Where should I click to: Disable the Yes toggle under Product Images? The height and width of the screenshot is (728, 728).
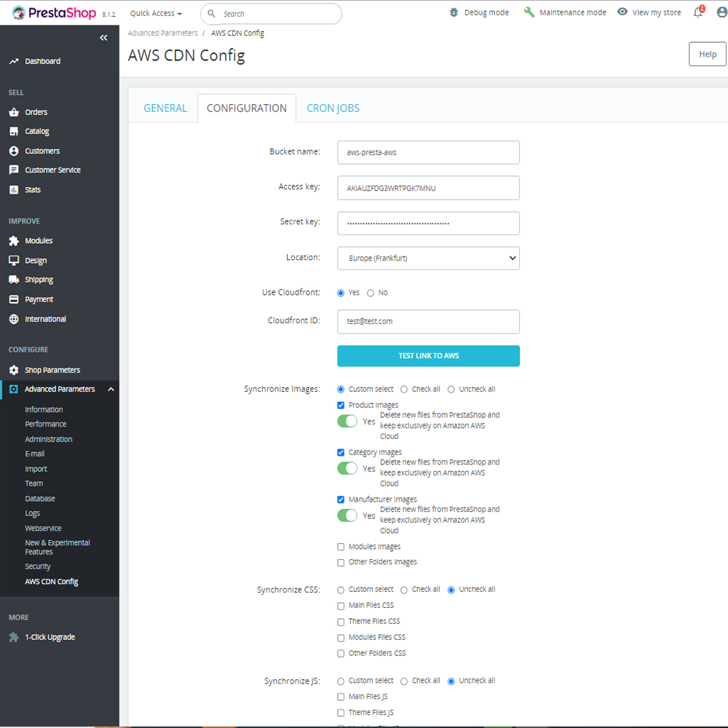tap(347, 421)
